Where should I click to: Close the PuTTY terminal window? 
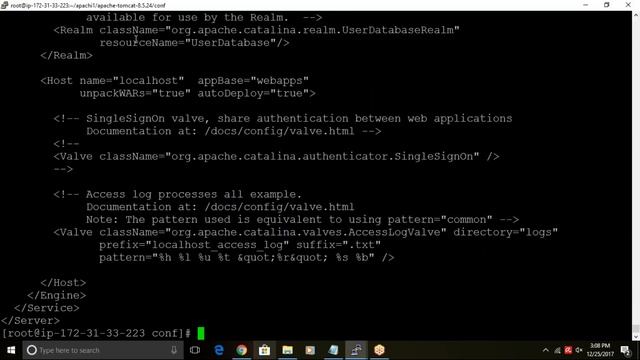pyautogui.click(x=628, y=5)
